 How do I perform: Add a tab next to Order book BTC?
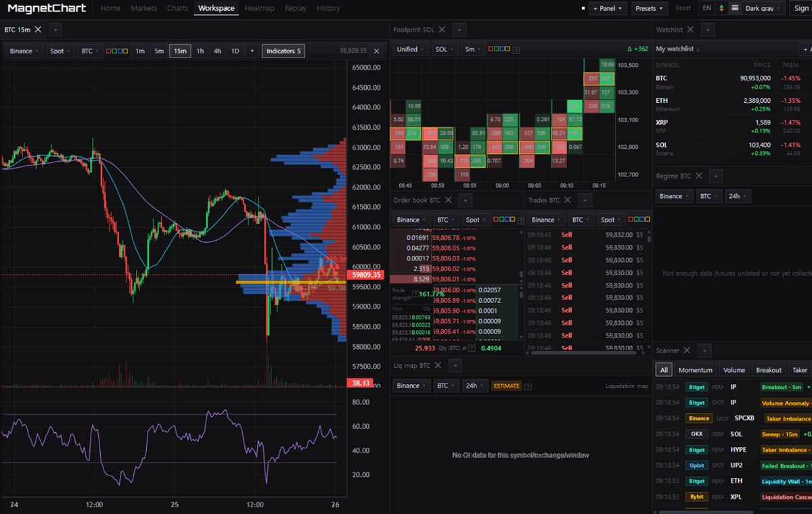point(465,200)
